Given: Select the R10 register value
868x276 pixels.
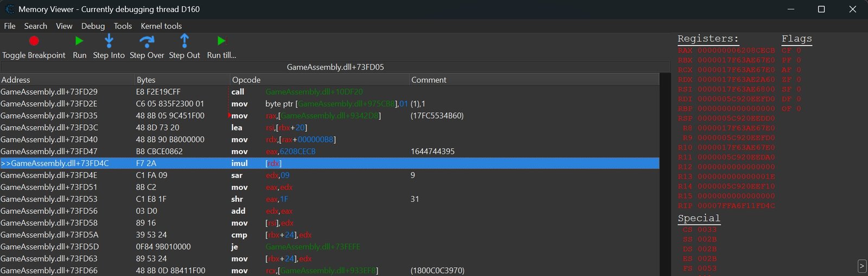Looking at the screenshot, I should pos(726,148).
